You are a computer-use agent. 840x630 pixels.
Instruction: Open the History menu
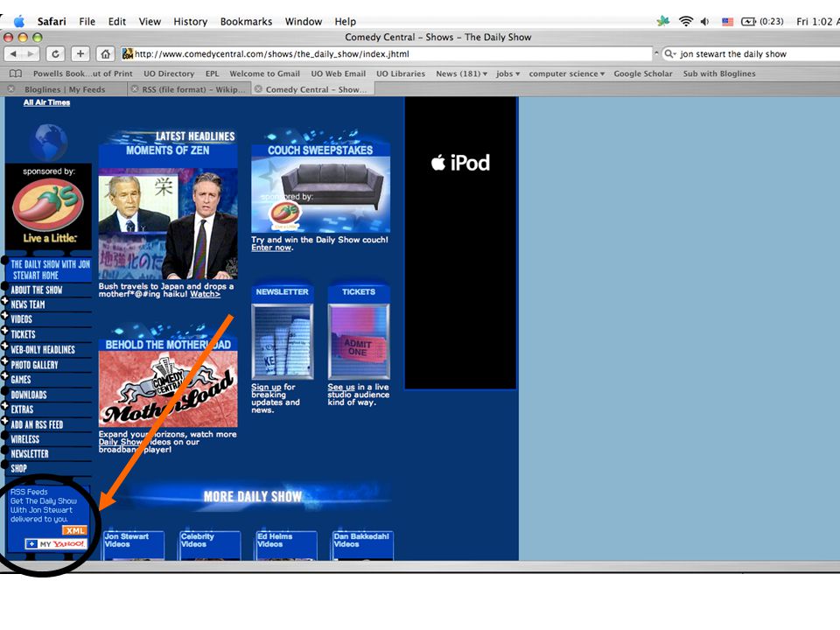pyautogui.click(x=190, y=21)
